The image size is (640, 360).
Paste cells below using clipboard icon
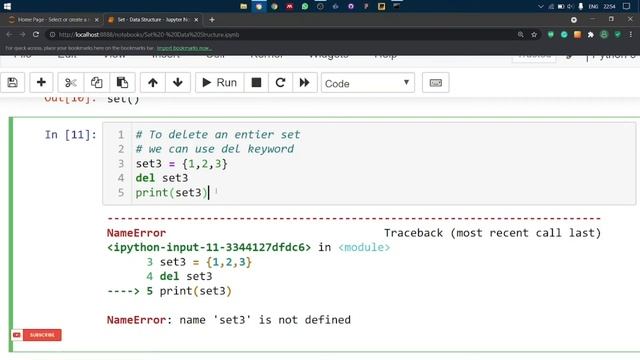[122, 83]
